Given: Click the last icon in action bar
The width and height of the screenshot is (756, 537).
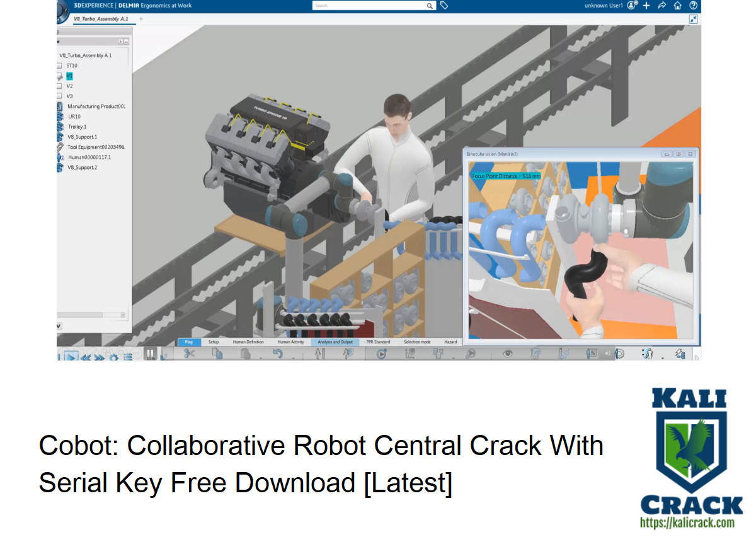Looking at the screenshot, I should click(680, 354).
